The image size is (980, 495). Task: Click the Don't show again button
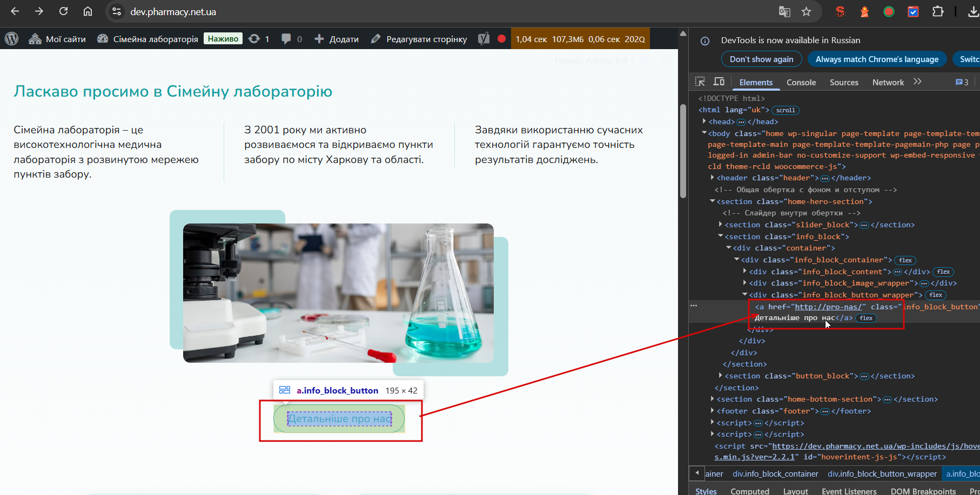point(762,59)
